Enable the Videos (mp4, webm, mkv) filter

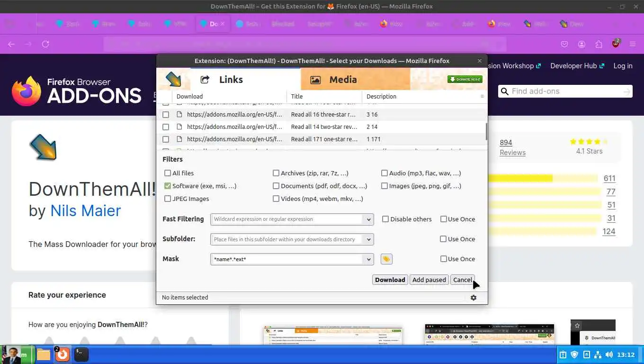point(276,199)
